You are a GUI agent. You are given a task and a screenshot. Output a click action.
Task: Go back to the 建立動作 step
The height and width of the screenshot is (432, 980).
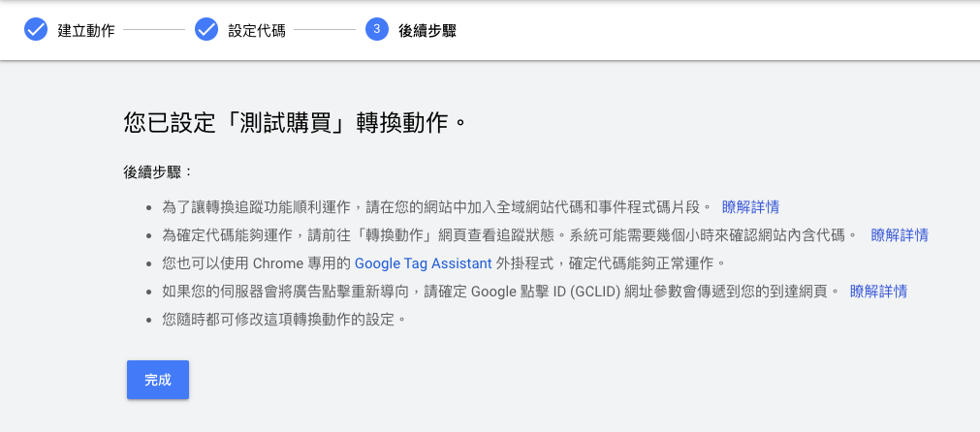tap(86, 31)
